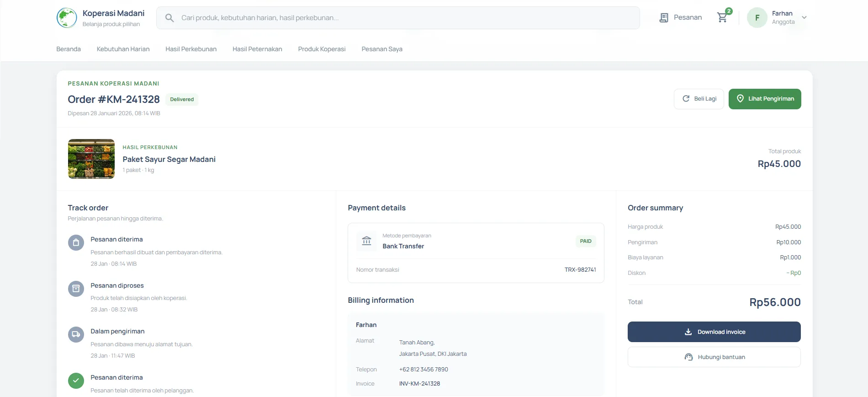This screenshot has width=868, height=397.
Task: Click the Hubungi bantuan button
Action: point(714,357)
